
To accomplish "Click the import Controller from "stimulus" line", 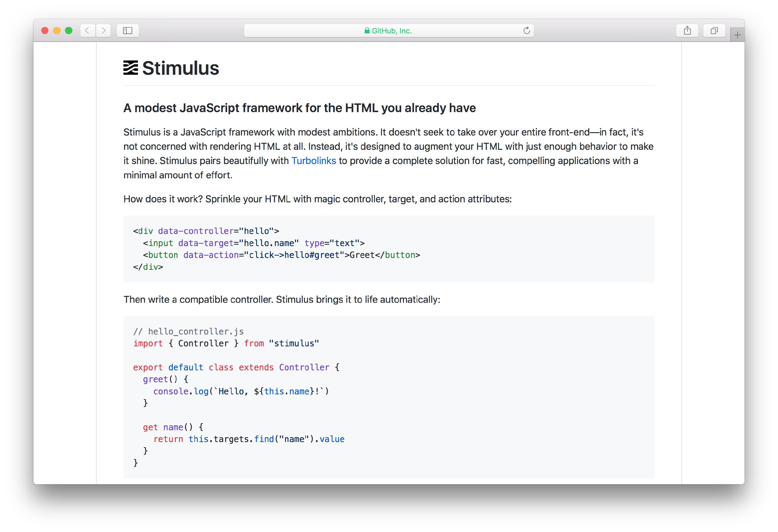I will 226,343.
